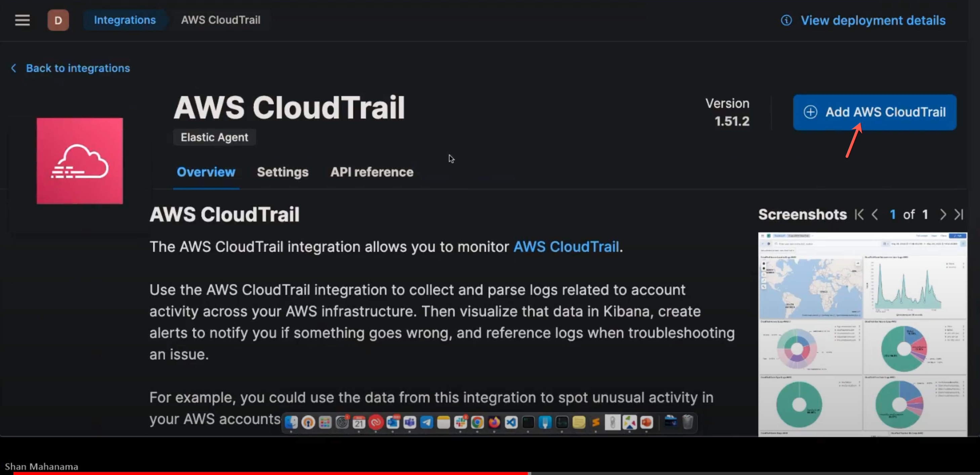Go to last screenshot page
The width and height of the screenshot is (980, 475).
959,215
